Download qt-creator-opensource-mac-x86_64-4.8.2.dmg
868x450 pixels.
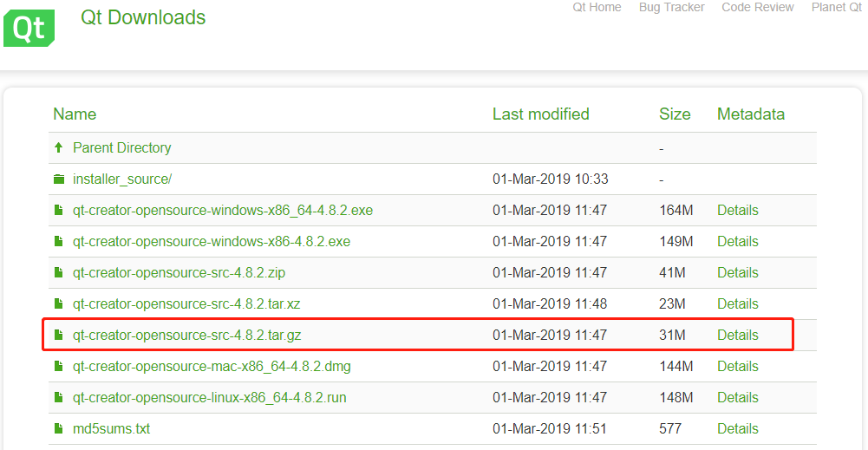coord(212,367)
